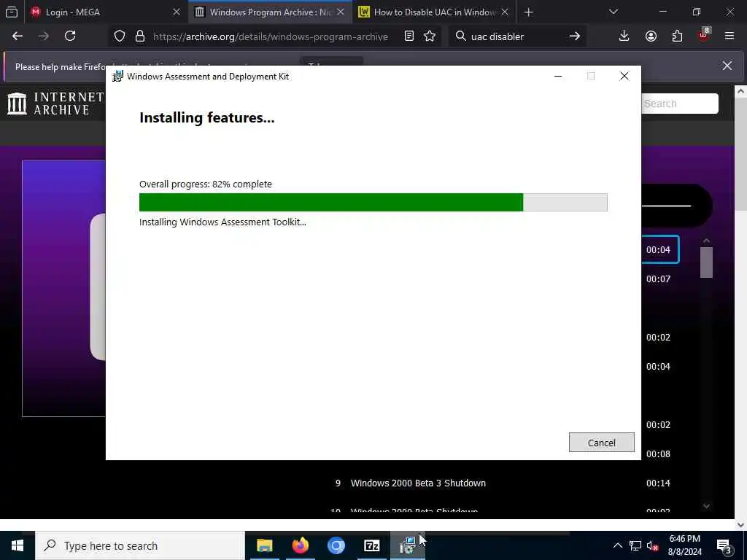Open the tracking protection shield icon

(x=120, y=36)
